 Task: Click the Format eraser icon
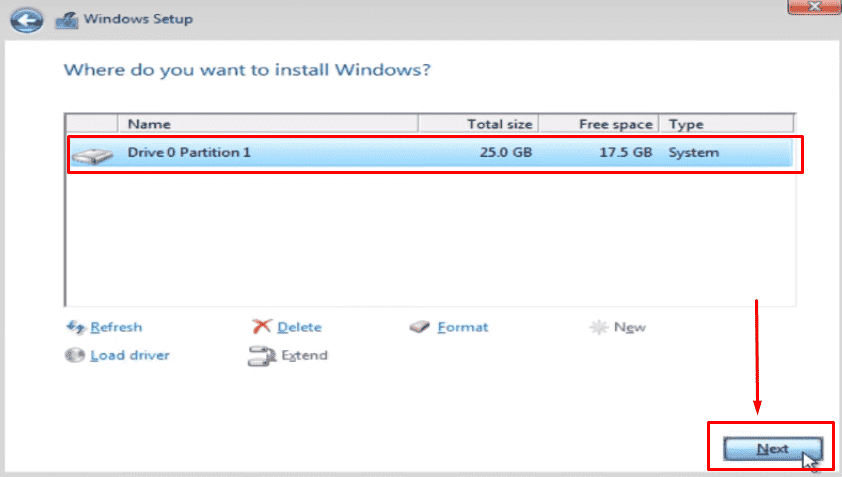[x=419, y=327]
